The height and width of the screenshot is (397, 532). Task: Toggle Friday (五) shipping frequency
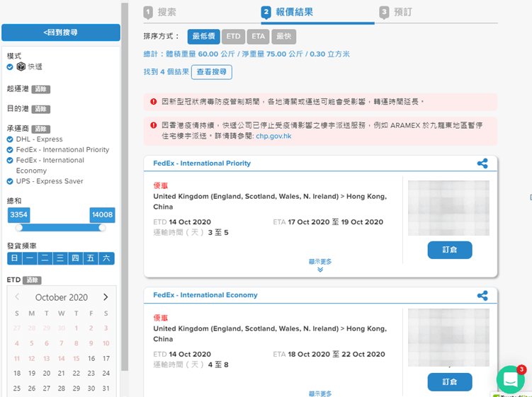click(x=91, y=258)
